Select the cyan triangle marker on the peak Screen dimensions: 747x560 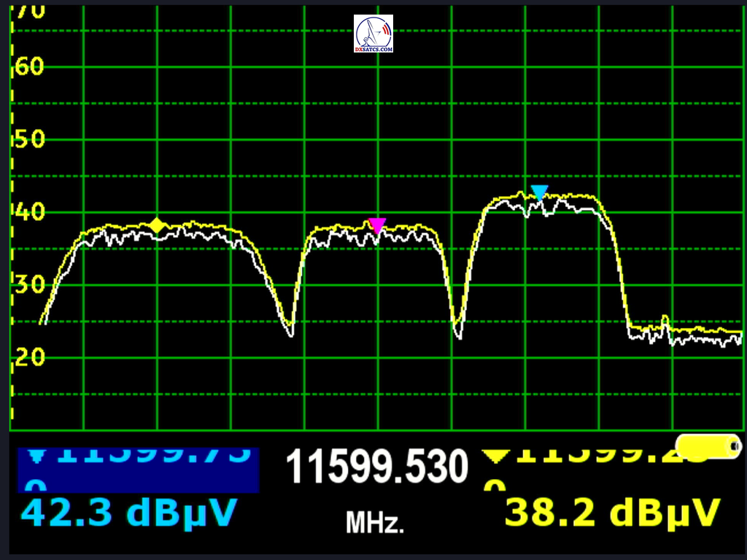539,192
